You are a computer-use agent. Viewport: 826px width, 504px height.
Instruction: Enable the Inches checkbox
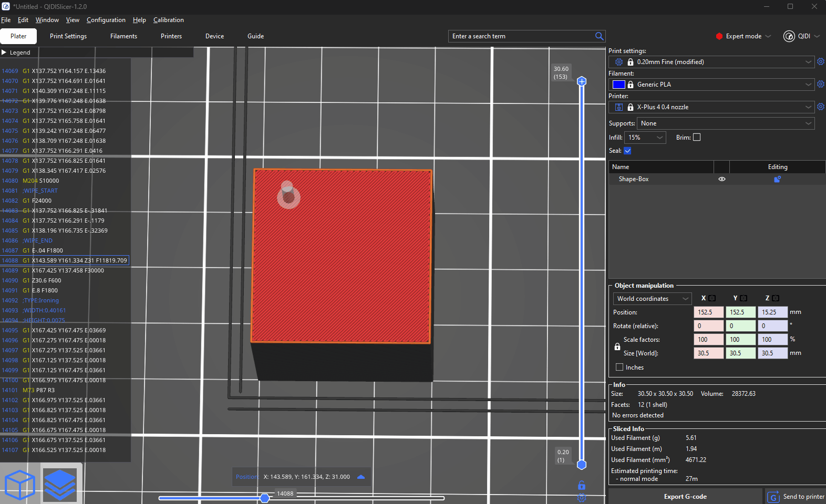pyautogui.click(x=619, y=367)
